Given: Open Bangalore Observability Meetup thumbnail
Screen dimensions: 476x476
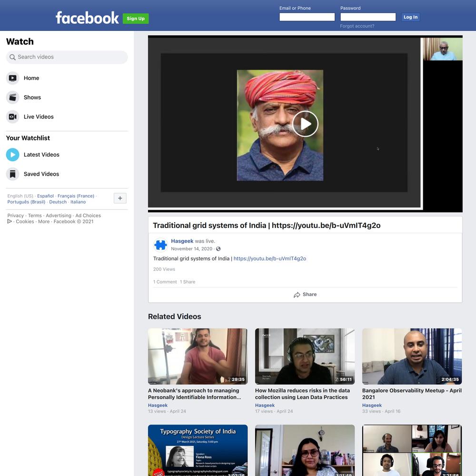Looking at the screenshot, I should point(412,357).
